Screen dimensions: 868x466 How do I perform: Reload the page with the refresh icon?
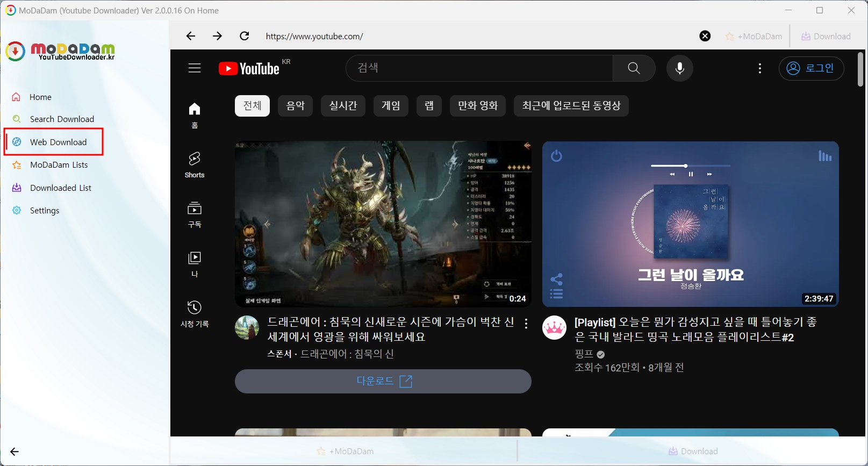click(245, 36)
